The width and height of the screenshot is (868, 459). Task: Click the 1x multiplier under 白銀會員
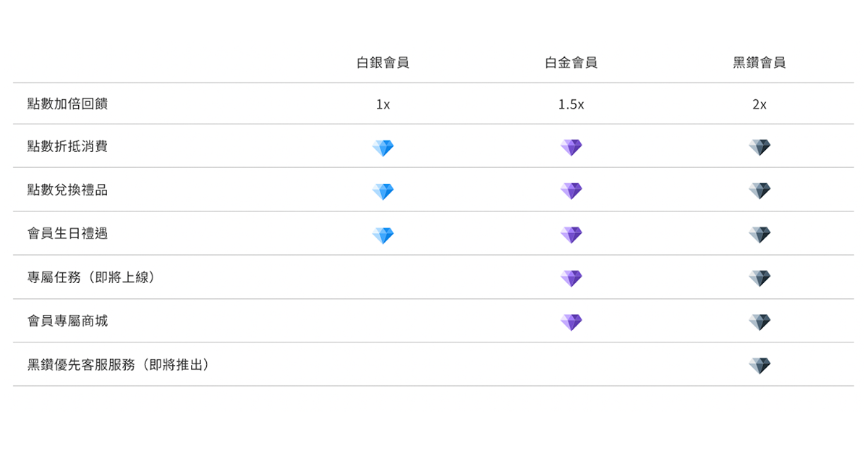[x=383, y=104]
